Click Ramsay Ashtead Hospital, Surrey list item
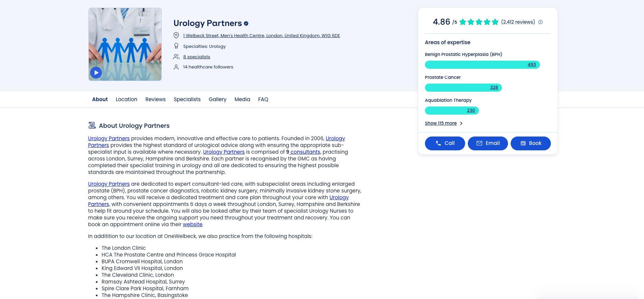The image size is (644, 299). pyautogui.click(x=143, y=282)
